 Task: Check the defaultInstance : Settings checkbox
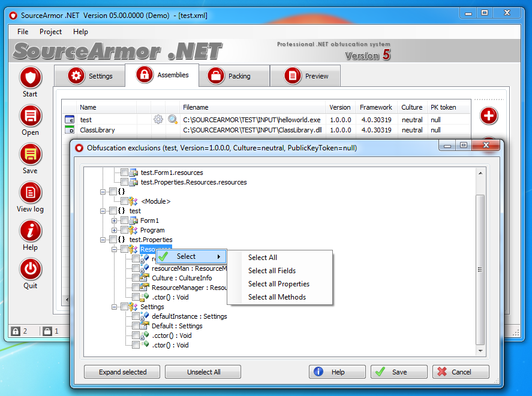click(x=136, y=316)
